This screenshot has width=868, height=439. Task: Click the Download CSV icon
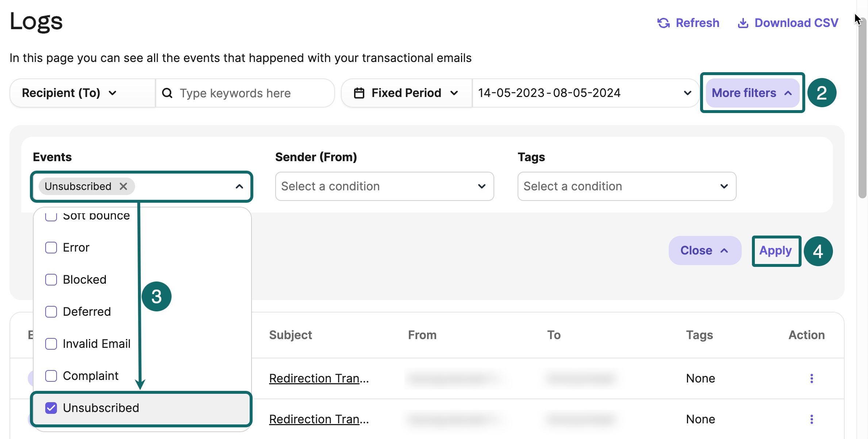click(743, 23)
